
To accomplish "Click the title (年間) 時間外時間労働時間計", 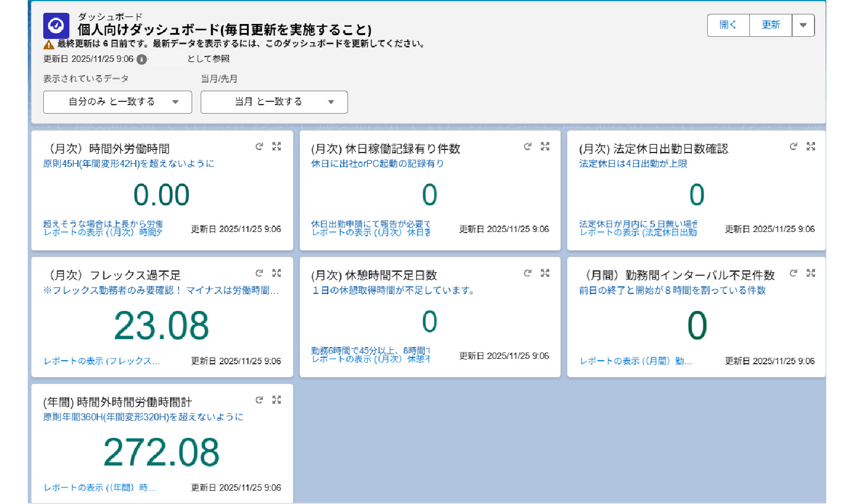I will click(117, 402).
